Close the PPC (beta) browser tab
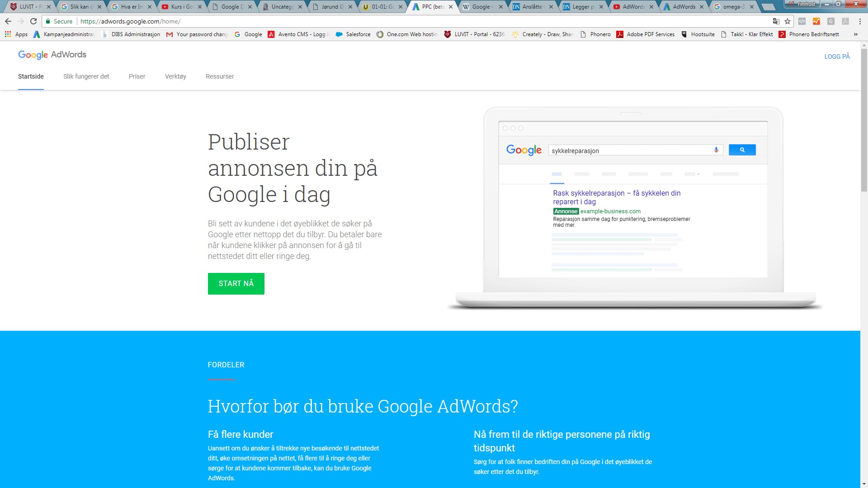 tap(451, 7)
